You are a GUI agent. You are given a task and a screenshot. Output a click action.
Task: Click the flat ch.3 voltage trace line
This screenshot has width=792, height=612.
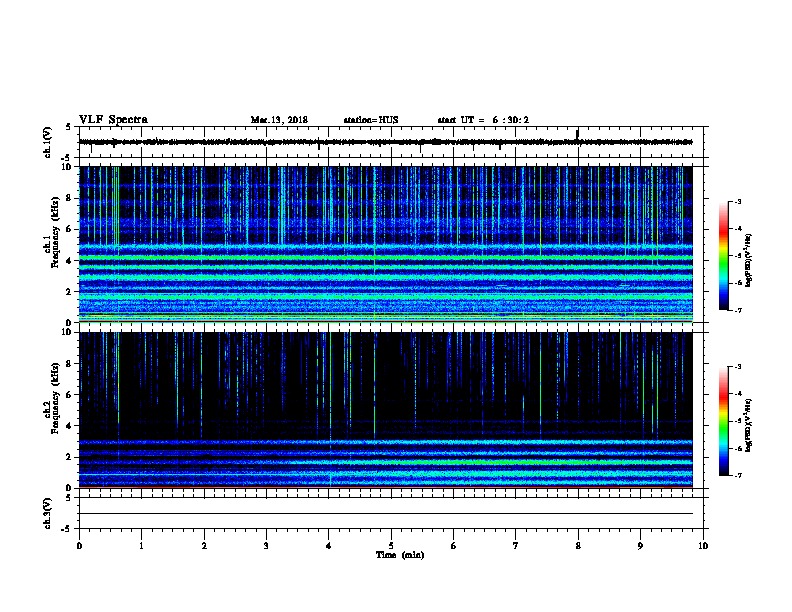coord(386,514)
